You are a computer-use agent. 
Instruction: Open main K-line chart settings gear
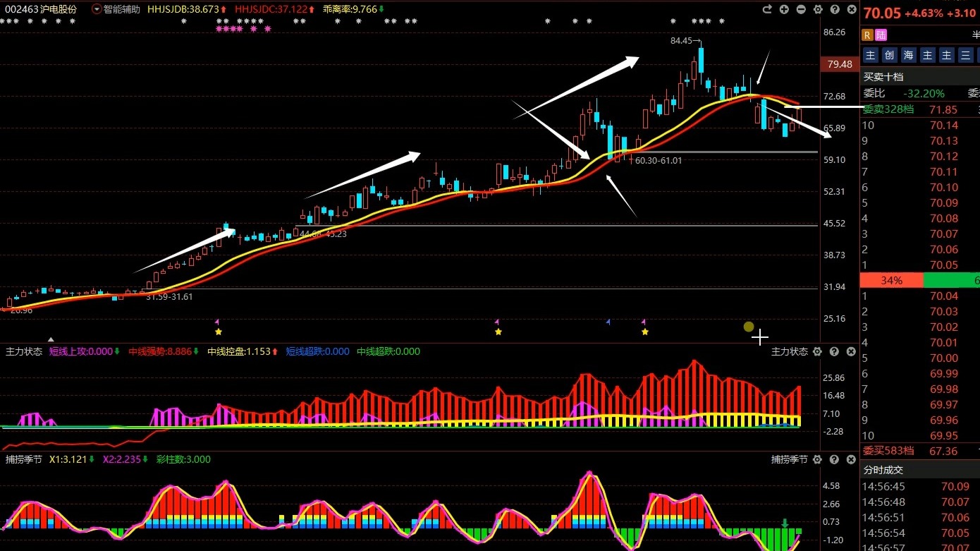point(818,9)
